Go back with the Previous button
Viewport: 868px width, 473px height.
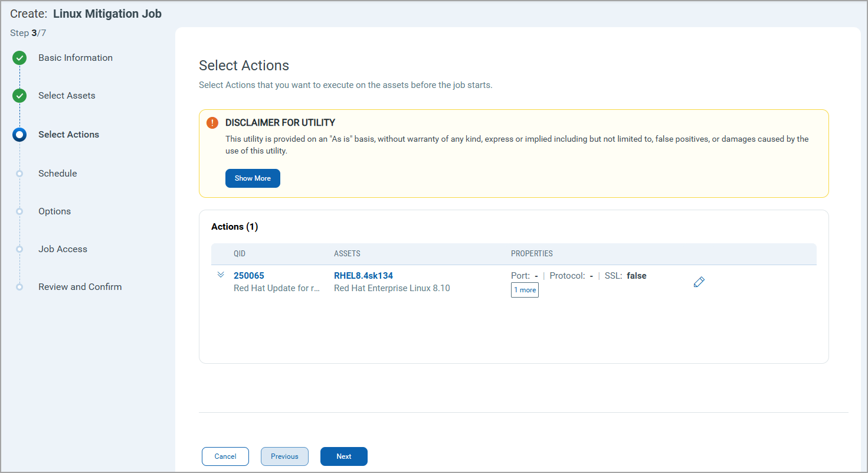pos(284,456)
